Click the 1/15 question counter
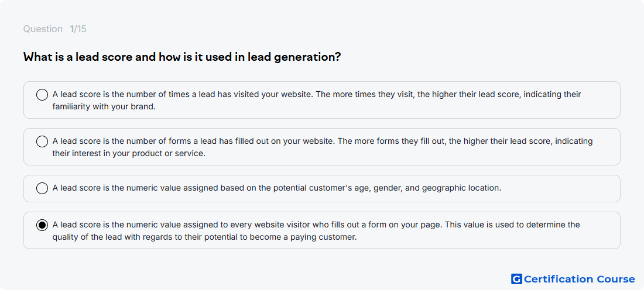Image resolution: width=644 pixels, height=290 pixels. [78, 29]
